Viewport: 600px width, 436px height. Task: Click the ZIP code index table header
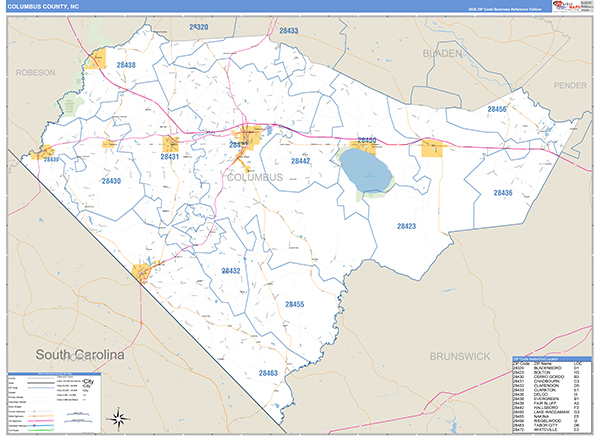(553, 358)
